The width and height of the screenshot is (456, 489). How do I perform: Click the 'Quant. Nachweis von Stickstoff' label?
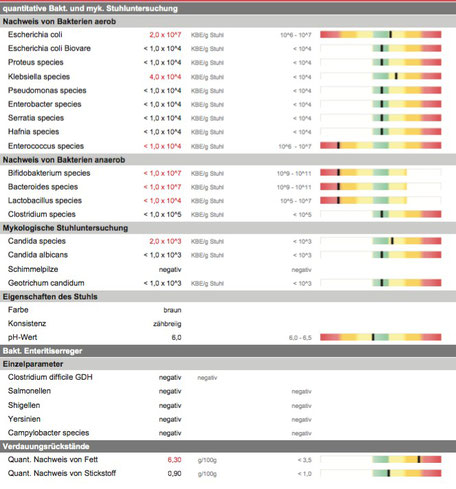click(x=62, y=473)
